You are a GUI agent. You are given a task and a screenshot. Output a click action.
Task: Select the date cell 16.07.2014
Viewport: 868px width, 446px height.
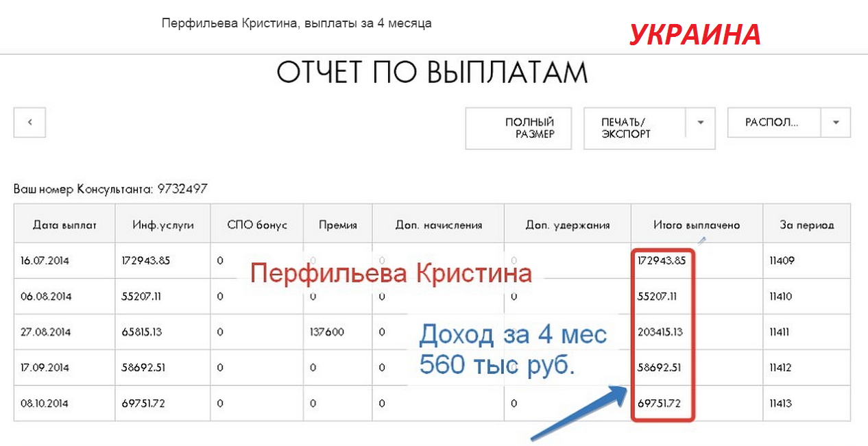[64, 260]
